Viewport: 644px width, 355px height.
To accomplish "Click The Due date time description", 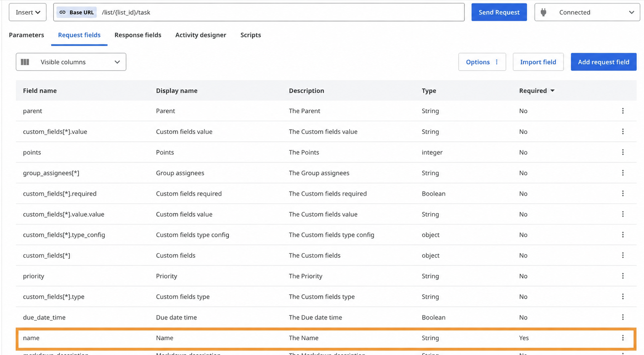I will [x=315, y=317].
